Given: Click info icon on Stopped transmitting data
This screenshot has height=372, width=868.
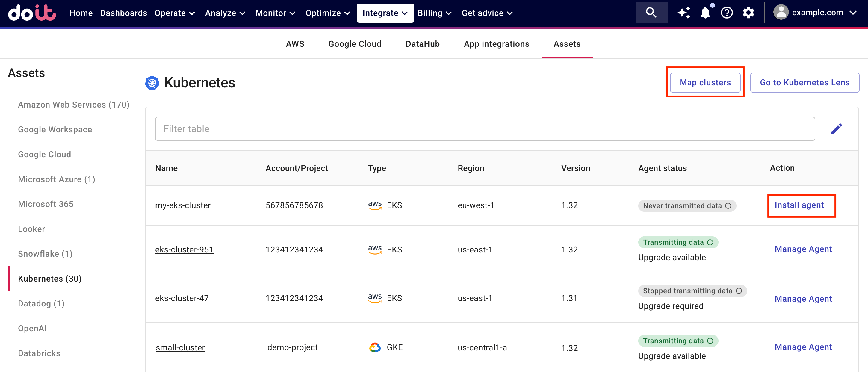Looking at the screenshot, I should pyautogui.click(x=739, y=291).
